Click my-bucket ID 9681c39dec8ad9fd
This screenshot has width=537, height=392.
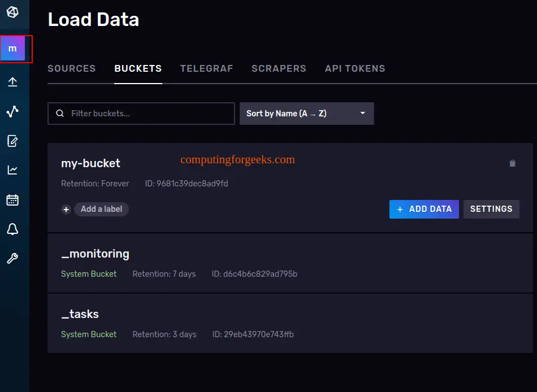click(187, 184)
